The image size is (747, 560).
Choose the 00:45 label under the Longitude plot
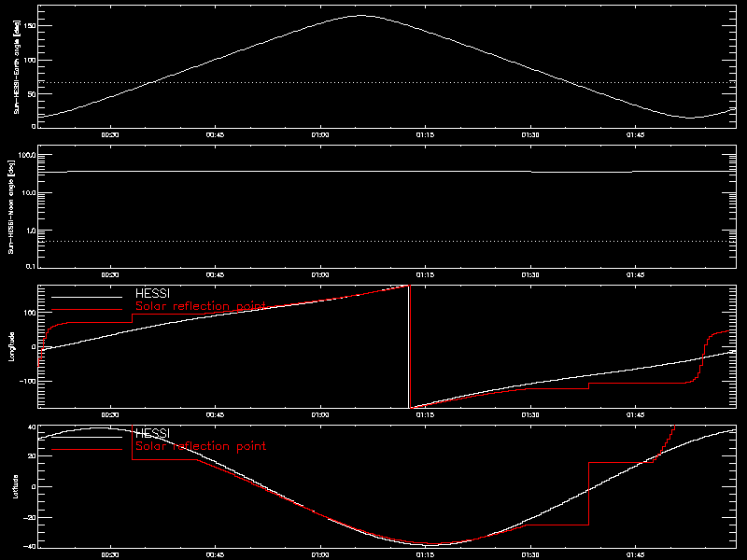pos(215,415)
